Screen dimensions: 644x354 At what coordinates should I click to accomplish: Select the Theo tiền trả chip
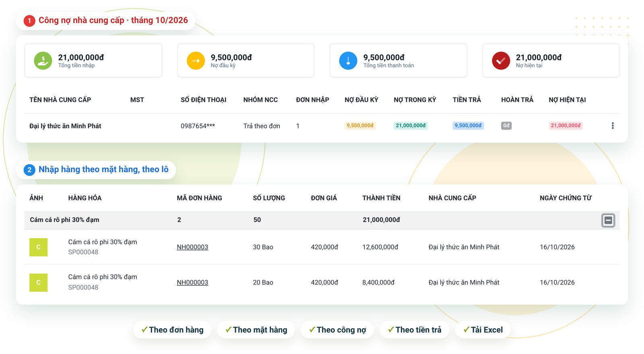click(415, 330)
